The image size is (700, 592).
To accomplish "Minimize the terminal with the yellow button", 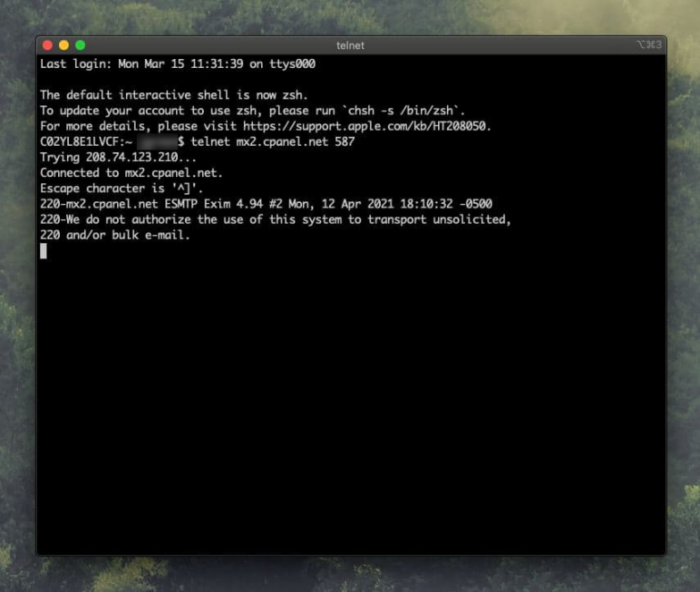I will tap(63, 45).
